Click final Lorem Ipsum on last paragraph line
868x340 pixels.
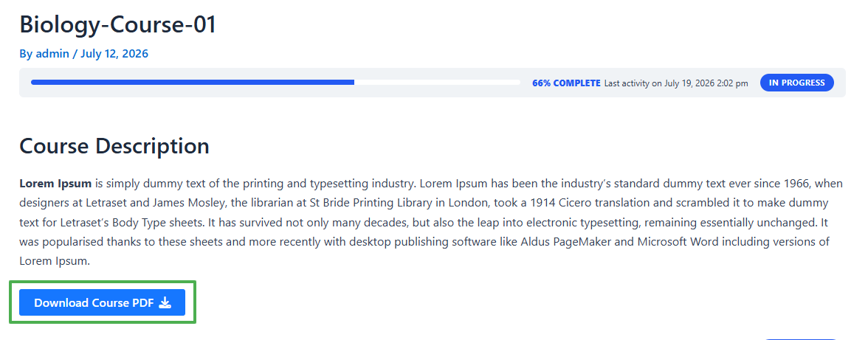point(54,261)
